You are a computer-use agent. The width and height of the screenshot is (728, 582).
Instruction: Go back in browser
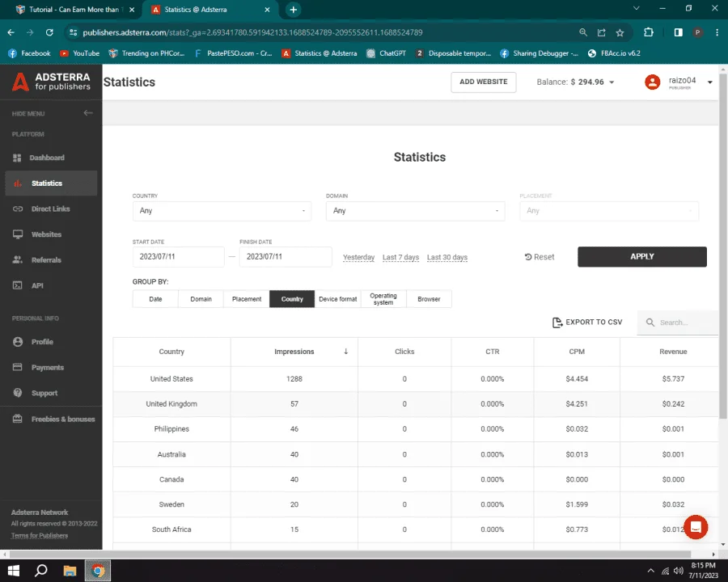point(11,32)
